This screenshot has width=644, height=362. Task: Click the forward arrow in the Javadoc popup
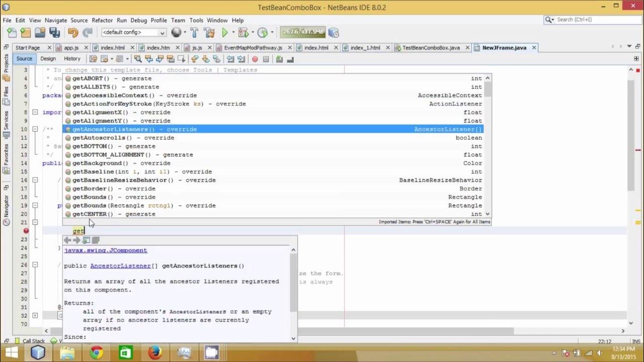(x=76, y=240)
